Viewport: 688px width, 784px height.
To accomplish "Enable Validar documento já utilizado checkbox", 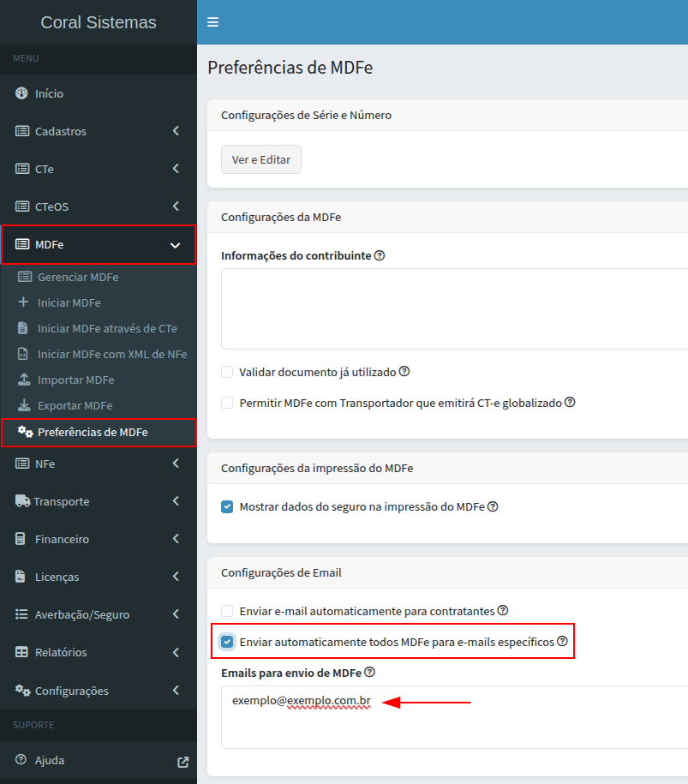I will [x=227, y=372].
